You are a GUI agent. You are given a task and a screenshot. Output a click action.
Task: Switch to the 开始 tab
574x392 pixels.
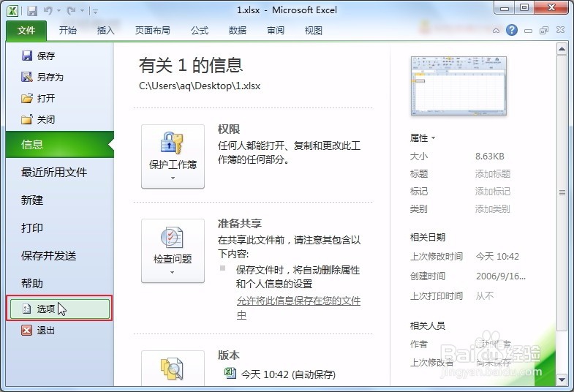[x=68, y=31]
